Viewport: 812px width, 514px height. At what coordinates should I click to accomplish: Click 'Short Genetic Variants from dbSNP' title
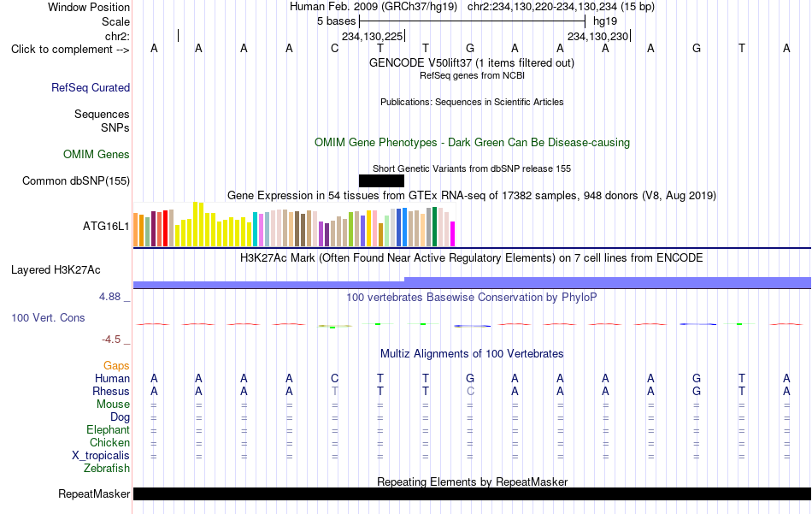pyautogui.click(x=472, y=168)
